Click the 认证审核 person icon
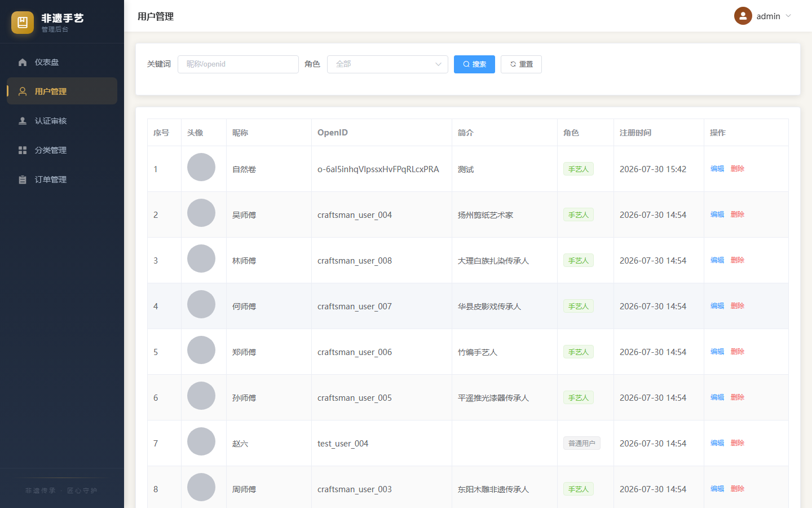Image resolution: width=812 pixels, height=508 pixels. 23,121
